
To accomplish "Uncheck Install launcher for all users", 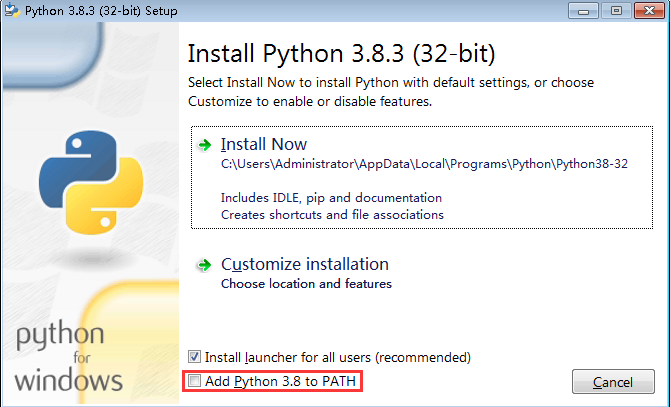I will [x=194, y=357].
